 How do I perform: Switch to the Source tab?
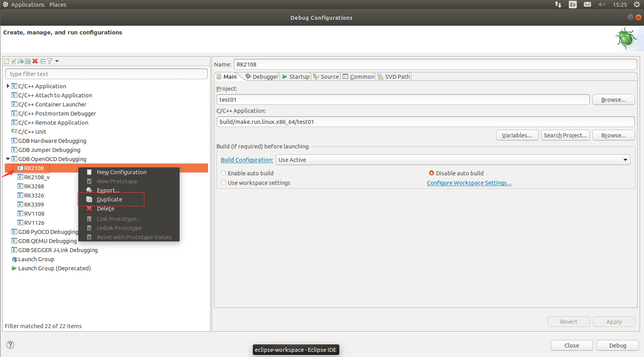coord(326,77)
